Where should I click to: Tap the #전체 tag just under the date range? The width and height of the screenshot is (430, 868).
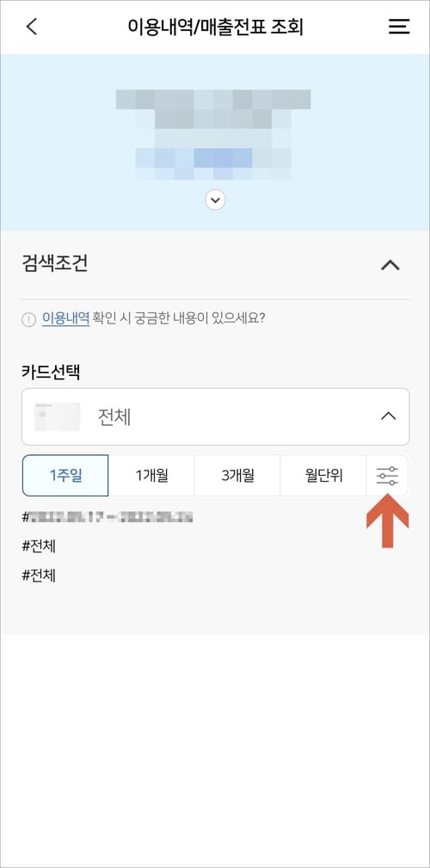[39, 547]
